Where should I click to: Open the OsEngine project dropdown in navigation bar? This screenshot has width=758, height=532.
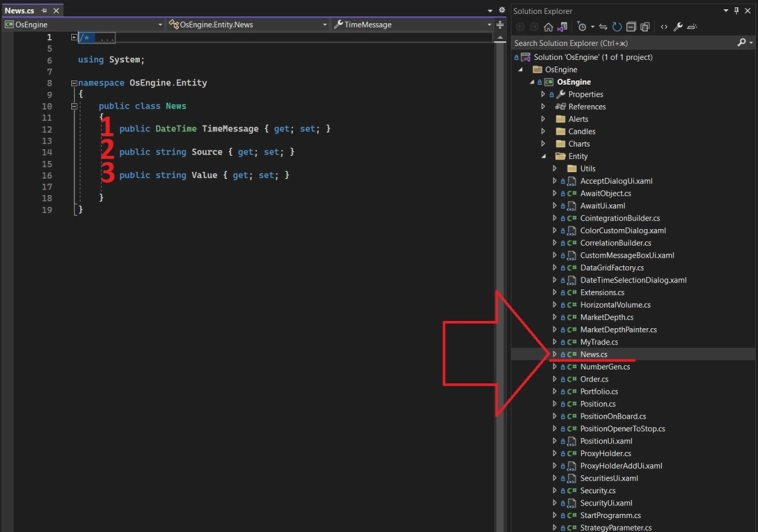point(160,25)
